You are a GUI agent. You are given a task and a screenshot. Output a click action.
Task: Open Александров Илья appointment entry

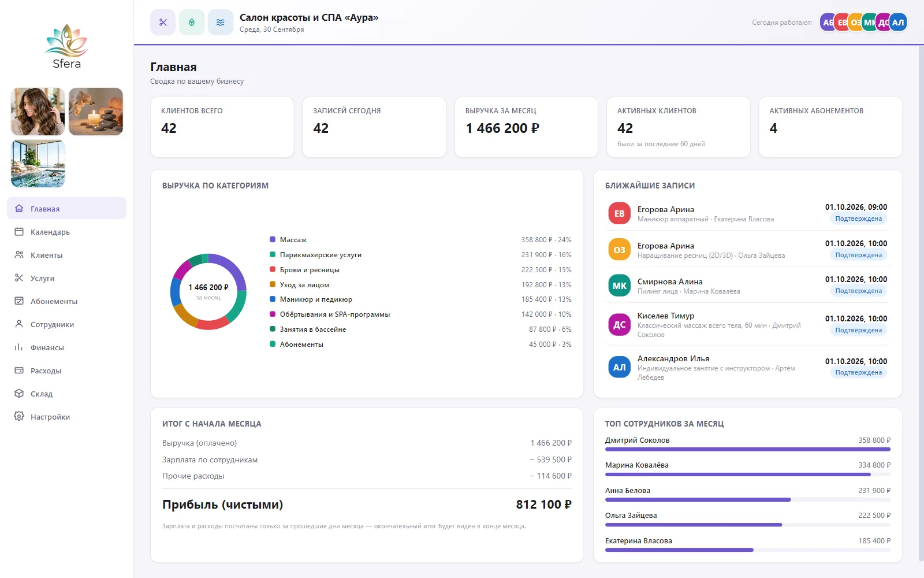[x=748, y=367]
